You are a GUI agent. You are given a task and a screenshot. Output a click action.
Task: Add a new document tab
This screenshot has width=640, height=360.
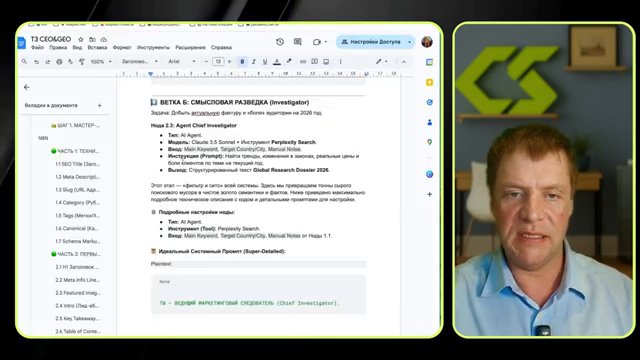(100, 105)
